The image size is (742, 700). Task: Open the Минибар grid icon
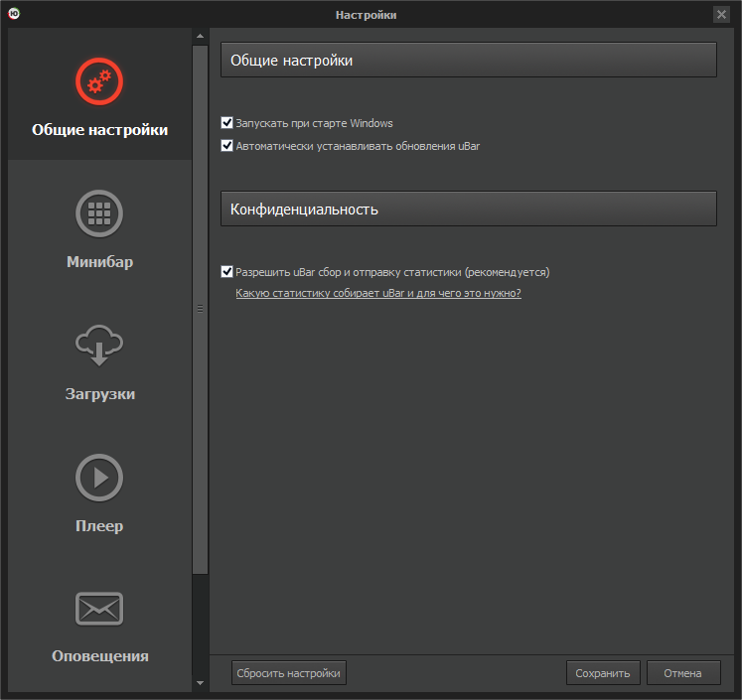coord(99,213)
